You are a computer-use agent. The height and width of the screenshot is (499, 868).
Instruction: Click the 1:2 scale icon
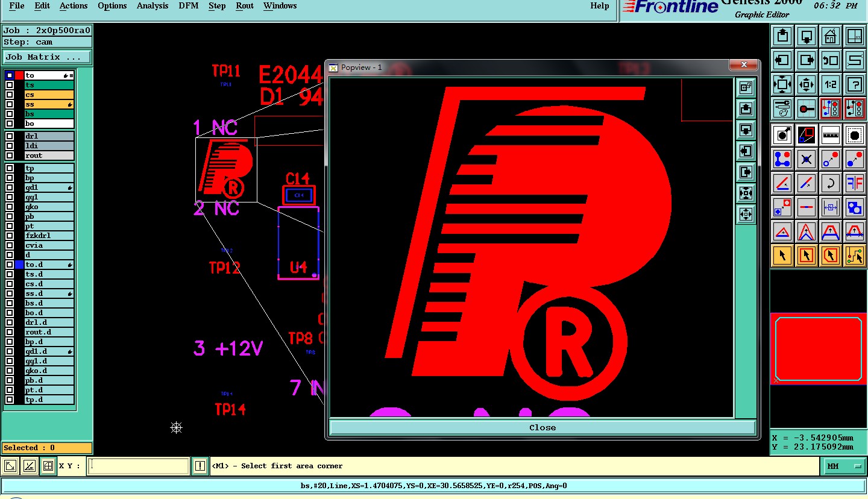click(x=831, y=84)
